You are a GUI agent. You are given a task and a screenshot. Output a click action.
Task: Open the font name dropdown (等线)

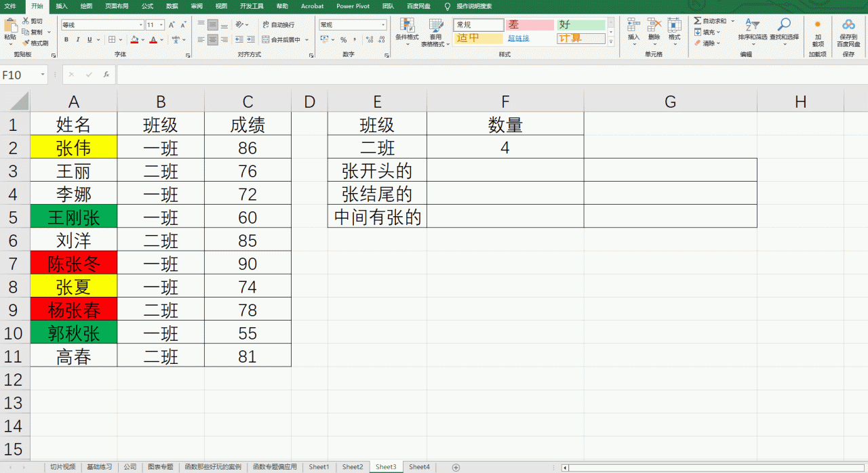pyautogui.click(x=140, y=24)
